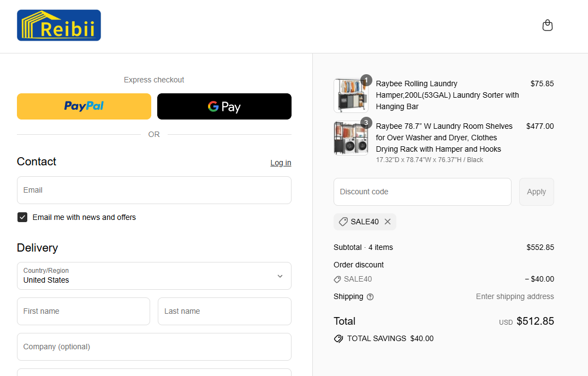
Task: Focus the First name field
Action: 84,311
